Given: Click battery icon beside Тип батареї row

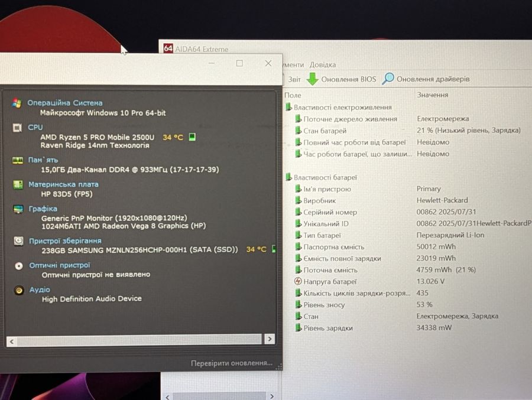Looking at the screenshot, I should [299, 235].
